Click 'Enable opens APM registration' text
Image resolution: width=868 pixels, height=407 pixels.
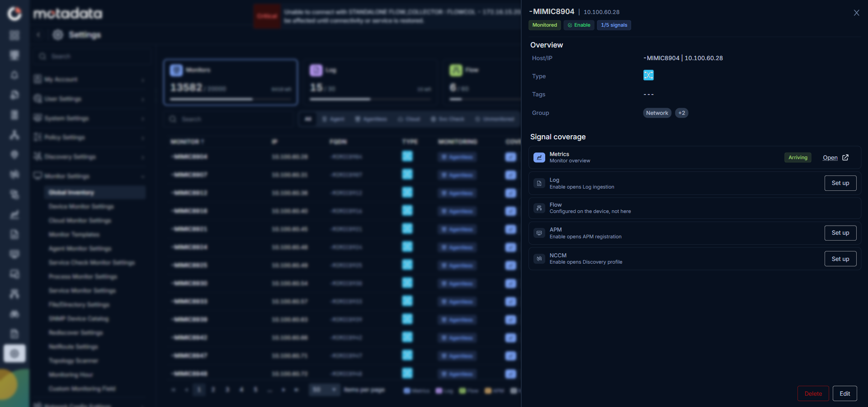click(585, 237)
